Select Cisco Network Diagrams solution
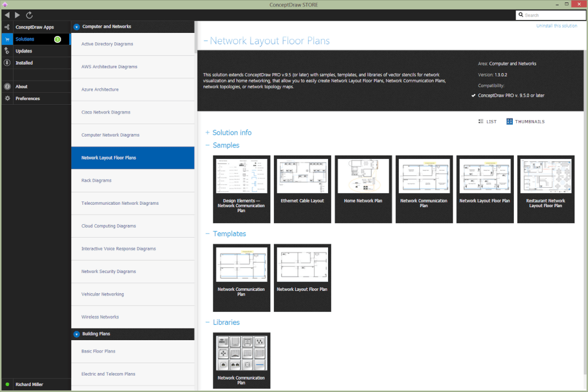This screenshot has height=392, width=588. point(133,112)
